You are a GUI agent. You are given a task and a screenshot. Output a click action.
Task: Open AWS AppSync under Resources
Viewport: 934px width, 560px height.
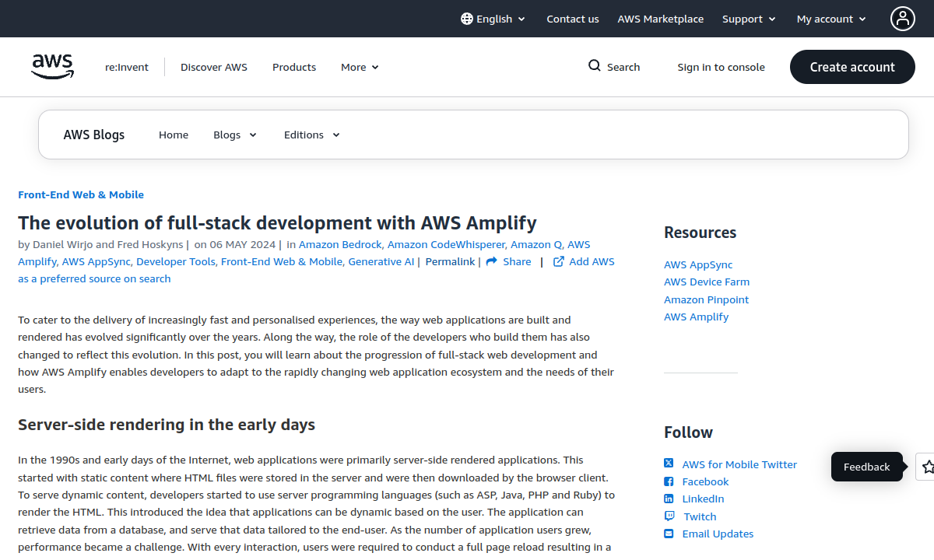pos(698,264)
